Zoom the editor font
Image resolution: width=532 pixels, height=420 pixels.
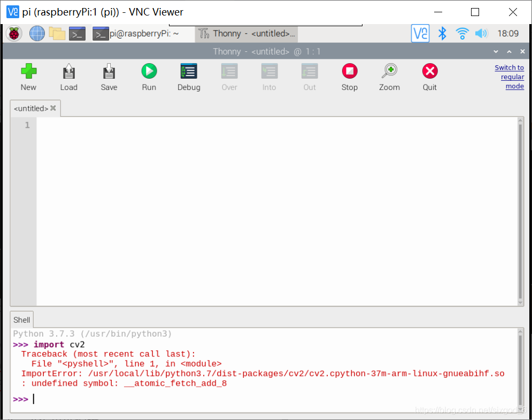pos(389,77)
